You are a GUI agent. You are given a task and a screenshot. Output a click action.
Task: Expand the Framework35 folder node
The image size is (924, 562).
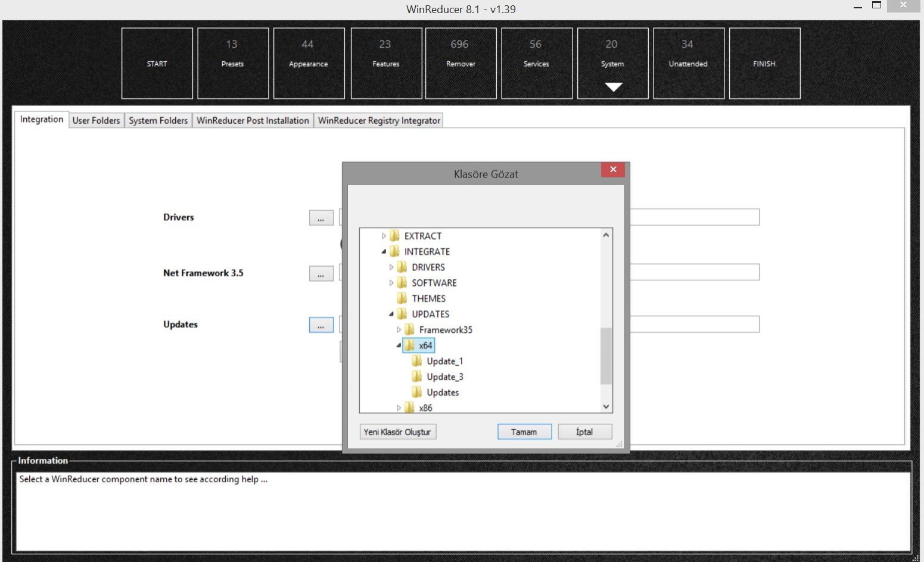click(399, 330)
